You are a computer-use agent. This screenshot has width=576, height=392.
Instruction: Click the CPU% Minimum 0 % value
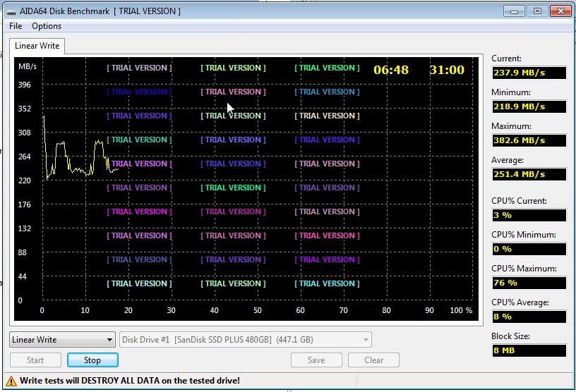[529, 249]
